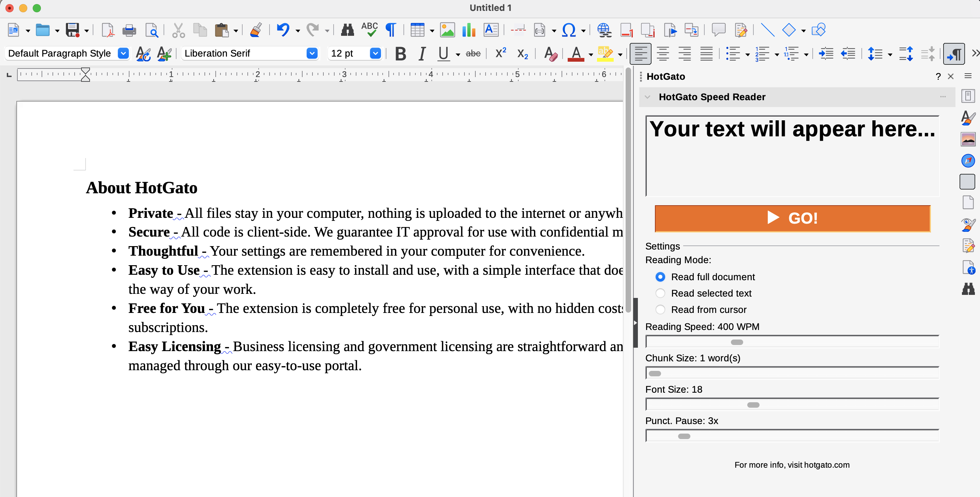Open font size dropdown
980x497 pixels.
[376, 53]
